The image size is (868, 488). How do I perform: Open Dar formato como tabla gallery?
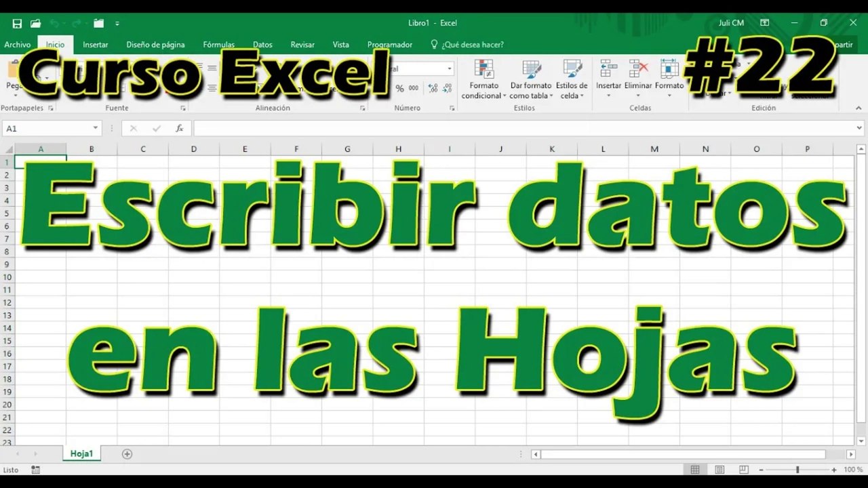[x=531, y=80]
